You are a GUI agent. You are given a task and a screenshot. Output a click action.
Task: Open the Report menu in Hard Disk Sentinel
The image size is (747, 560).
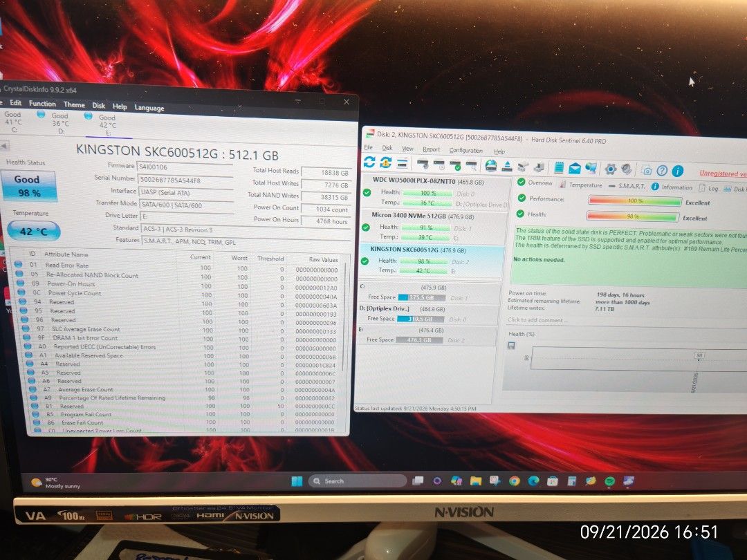pyautogui.click(x=431, y=149)
